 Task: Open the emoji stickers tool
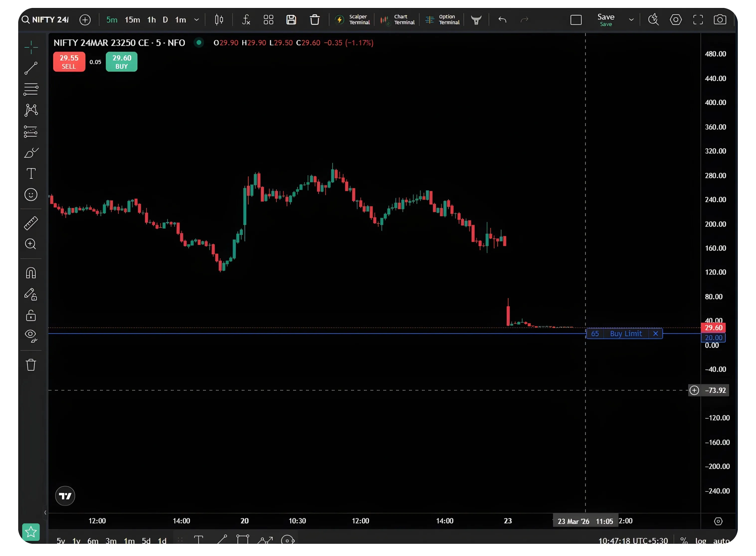(31, 194)
